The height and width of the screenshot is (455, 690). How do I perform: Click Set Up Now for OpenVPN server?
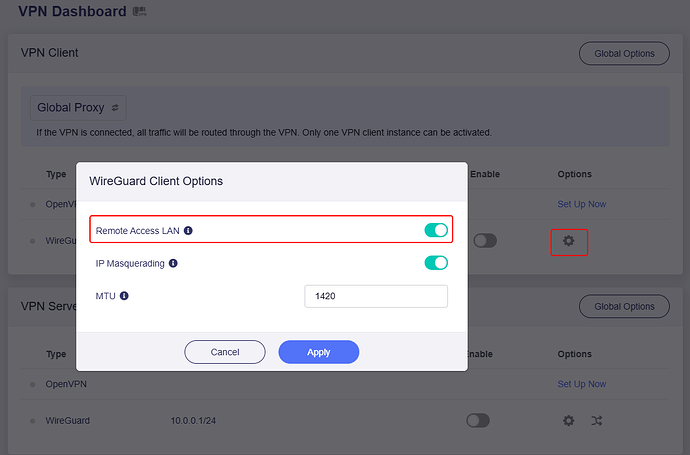point(582,384)
